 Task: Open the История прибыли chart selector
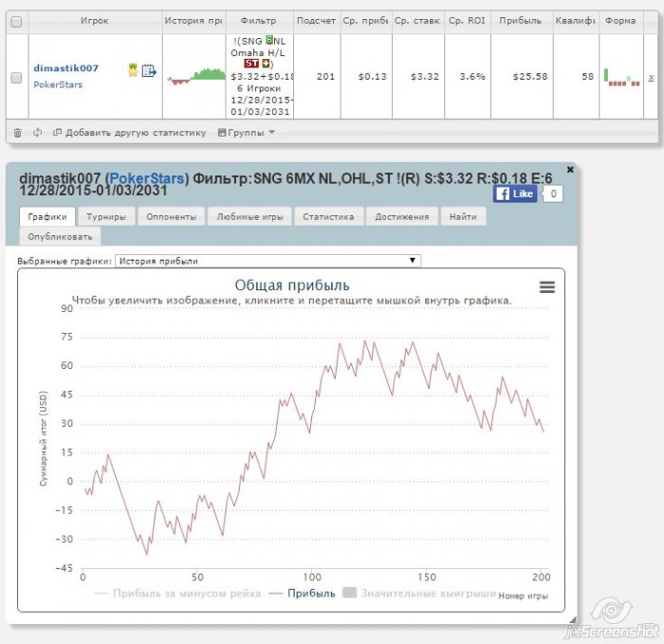point(268,261)
